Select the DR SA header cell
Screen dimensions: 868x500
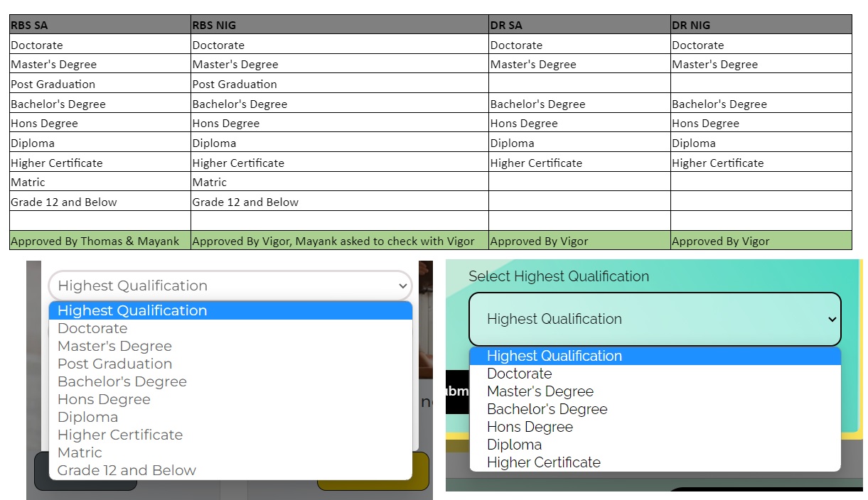click(x=579, y=25)
